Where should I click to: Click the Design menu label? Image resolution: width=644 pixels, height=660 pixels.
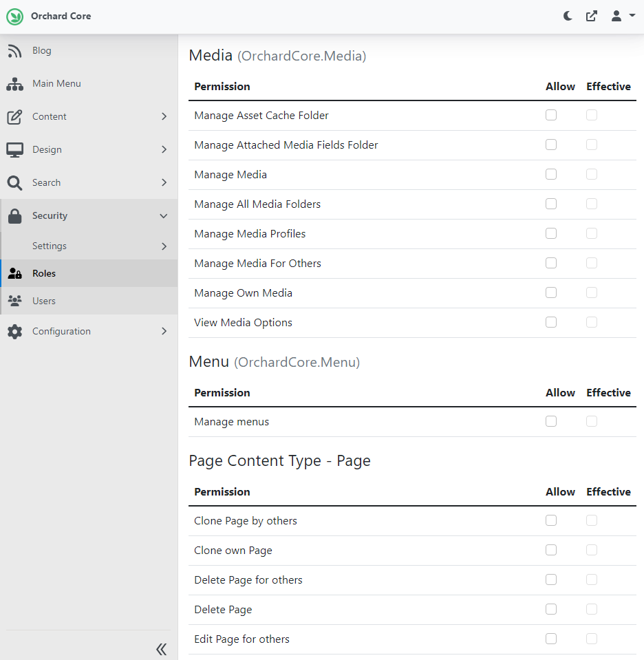coord(47,149)
